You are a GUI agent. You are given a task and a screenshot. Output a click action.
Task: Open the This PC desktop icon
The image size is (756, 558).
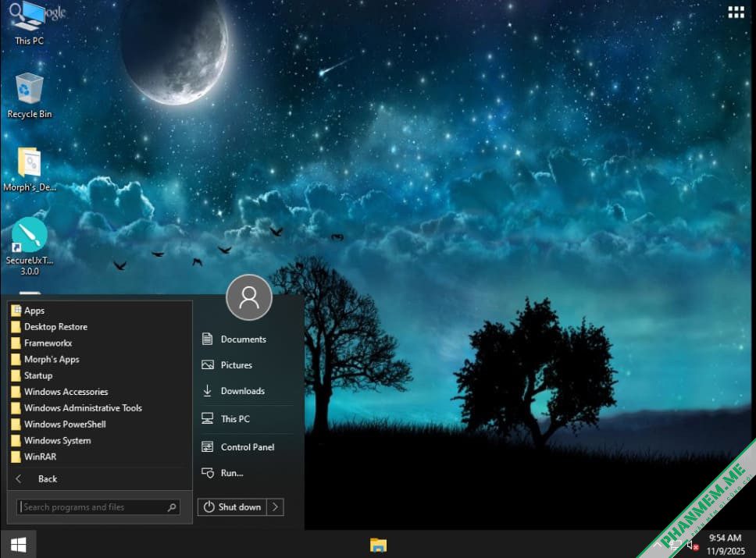29,24
